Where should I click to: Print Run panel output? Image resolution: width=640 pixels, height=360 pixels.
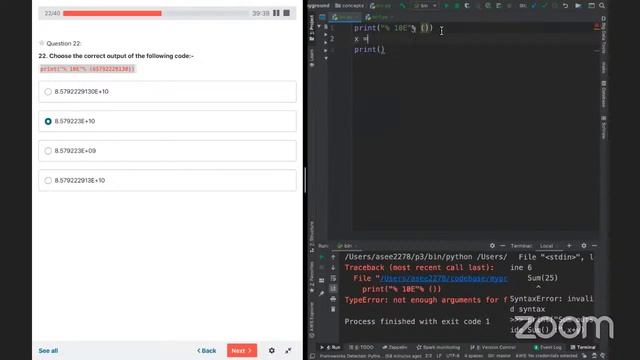[x=333, y=299]
